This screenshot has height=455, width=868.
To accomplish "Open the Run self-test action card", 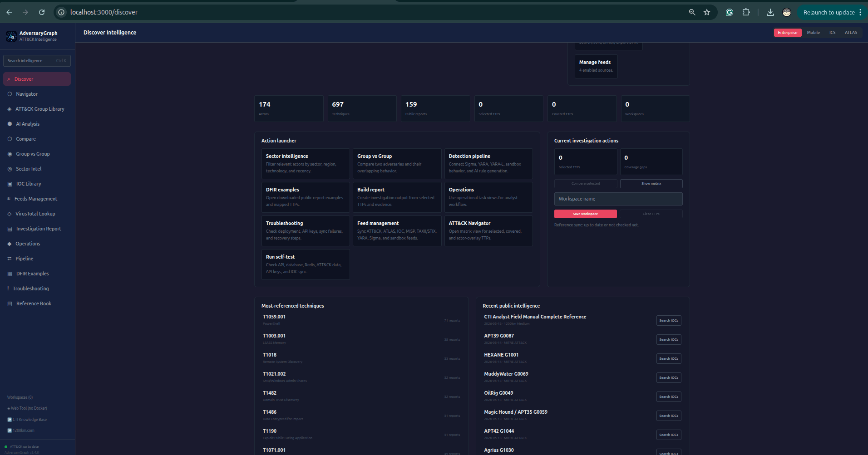I will 306,264.
